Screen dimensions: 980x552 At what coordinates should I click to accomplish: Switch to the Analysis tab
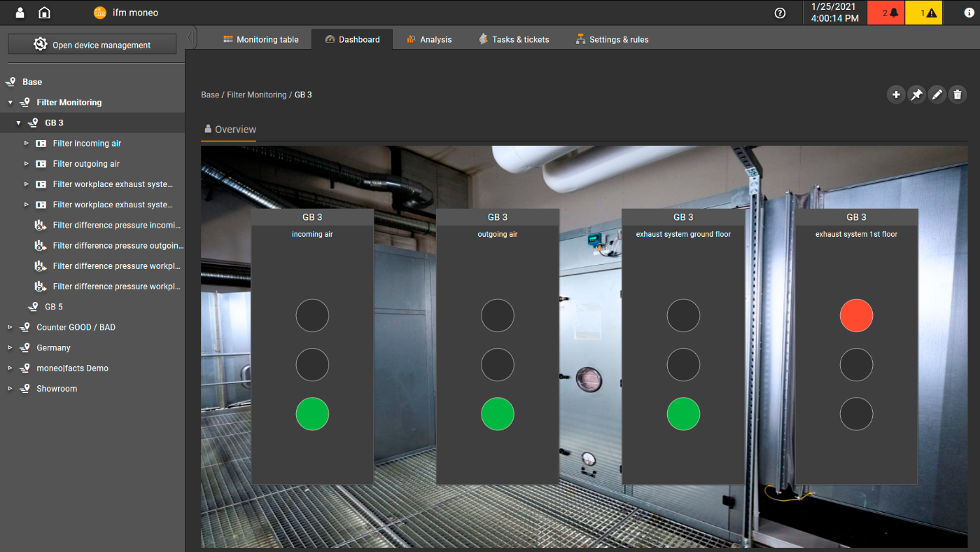click(x=429, y=39)
